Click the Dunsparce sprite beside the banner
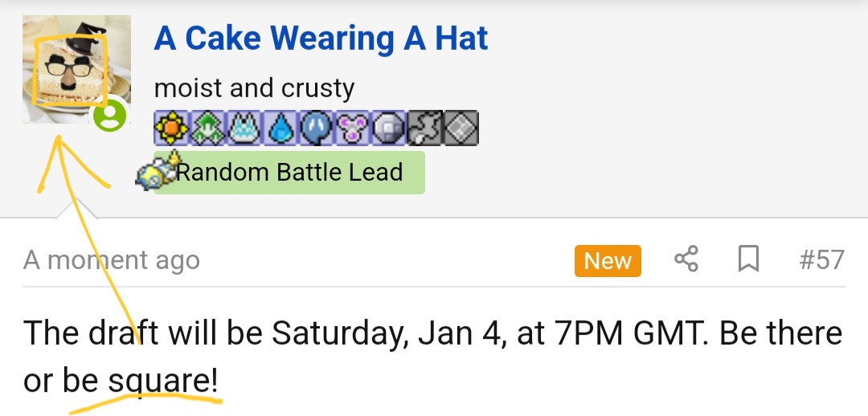Viewport: 868px width, 416px height. click(155, 171)
